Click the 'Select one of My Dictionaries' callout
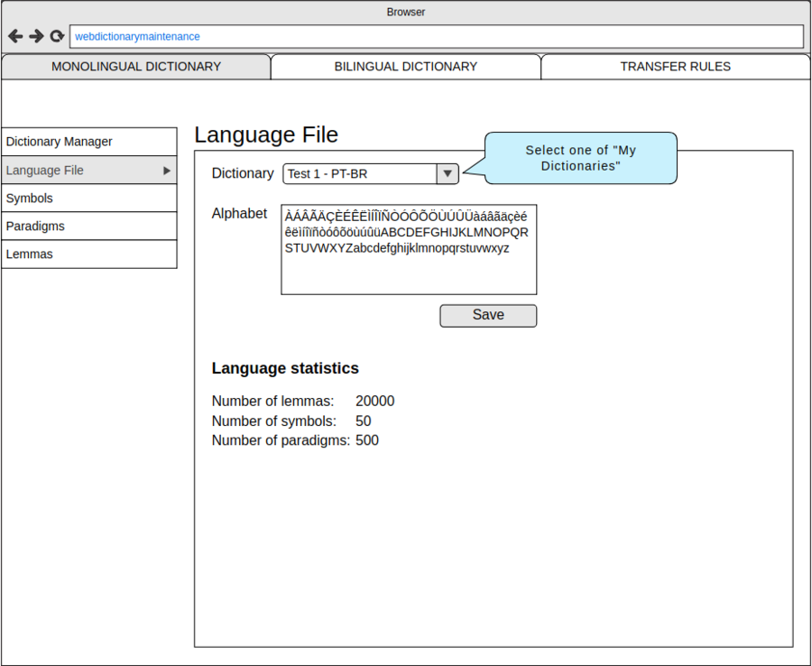 point(581,159)
